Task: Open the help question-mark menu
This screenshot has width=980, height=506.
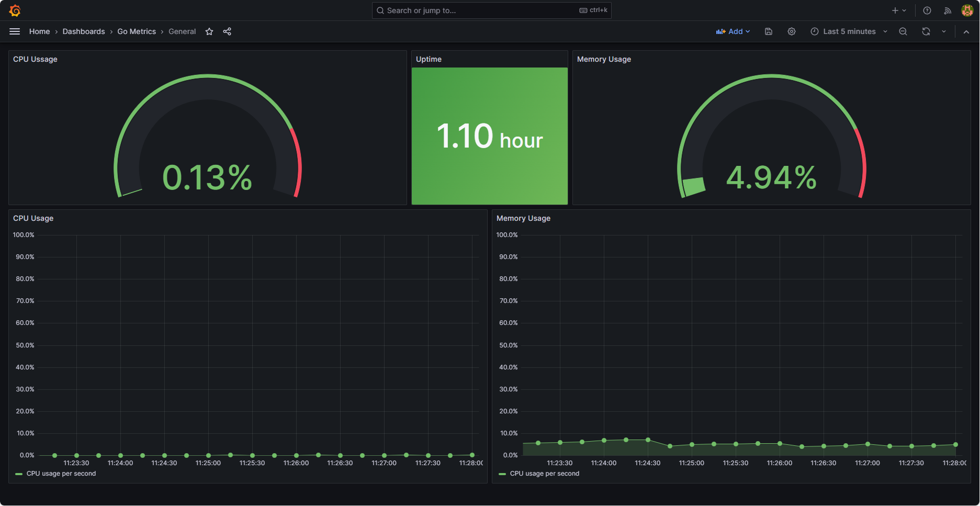Action: (x=927, y=10)
